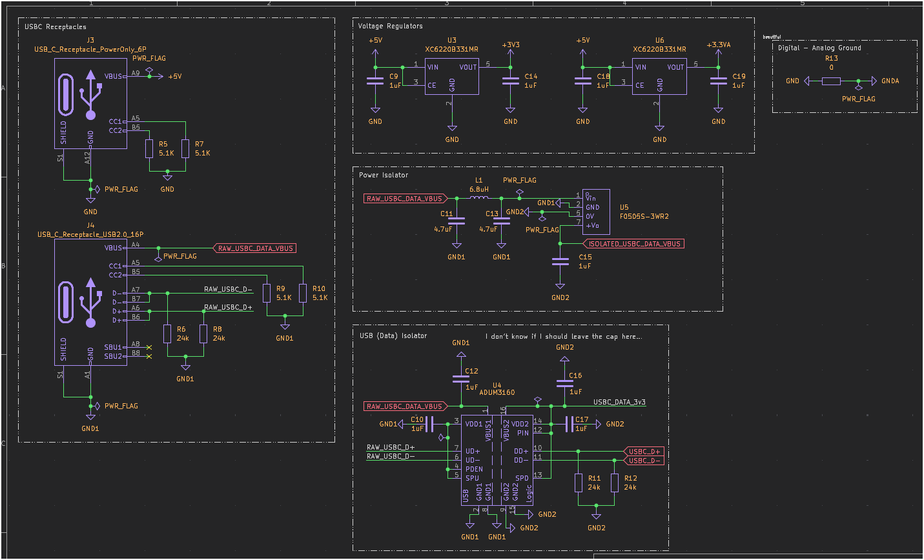Image resolution: width=924 pixels, height=560 pixels.
Task: Click the F0505S-3WR2 power module U5
Action: coord(595,211)
